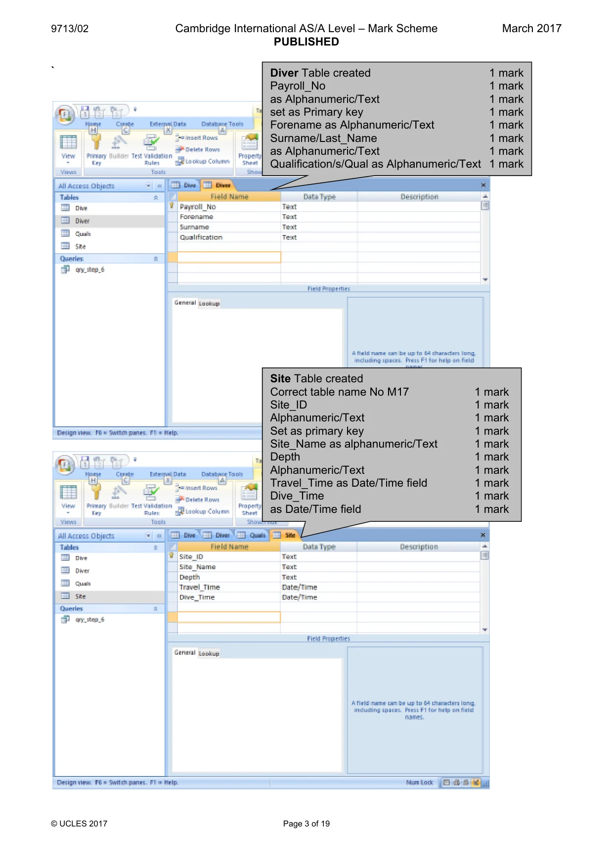Click the Surname field name cell
The image size is (613, 868).
click(229, 227)
